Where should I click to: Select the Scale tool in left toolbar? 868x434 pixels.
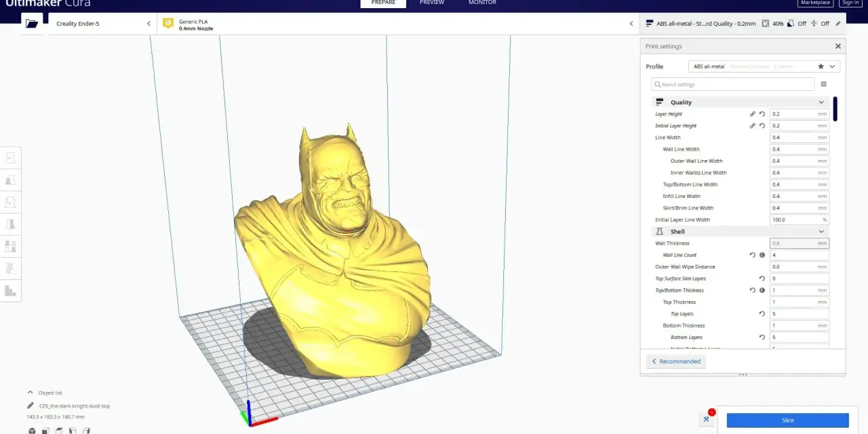(10, 180)
